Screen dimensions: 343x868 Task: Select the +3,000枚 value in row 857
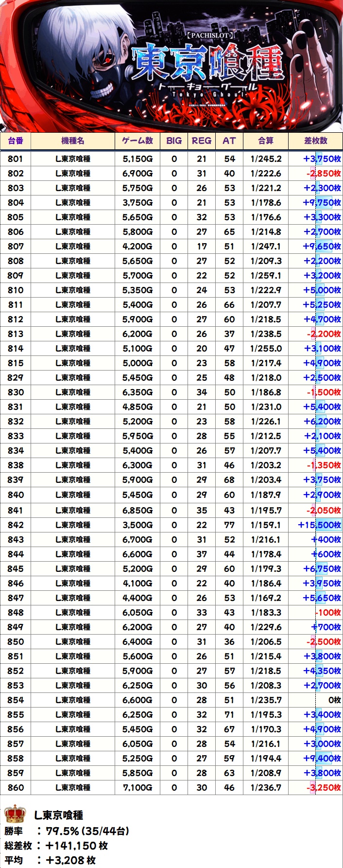click(x=322, y=744)
